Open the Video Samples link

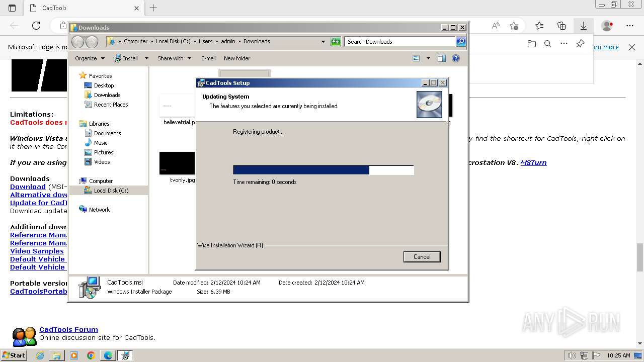click(37, 251)
